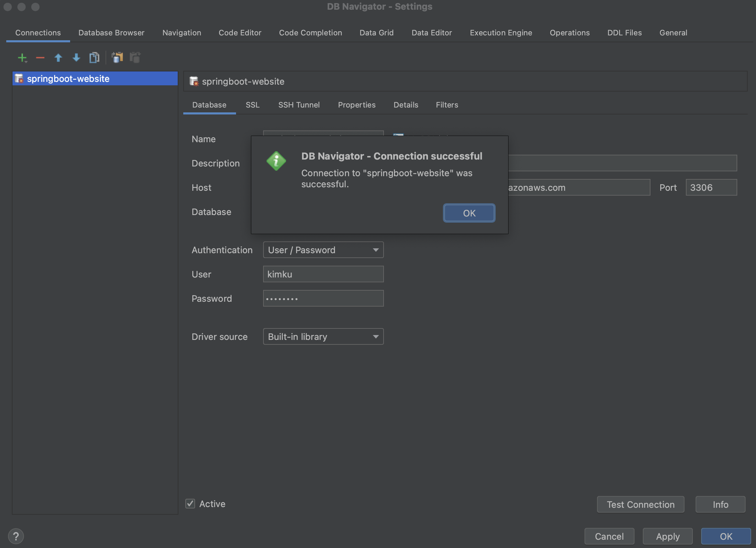Click the Host field ending in azonaws.com
Screen dimensions: 756x548
(x=579, y=187)
